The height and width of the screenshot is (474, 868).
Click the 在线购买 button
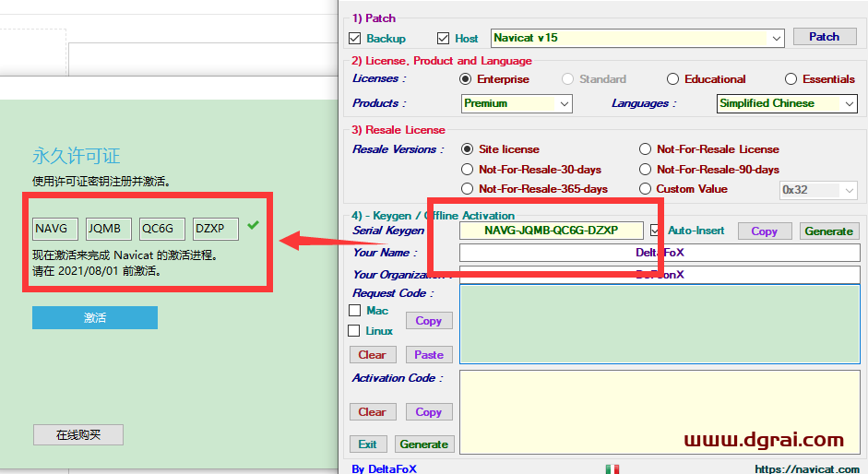[x=77, y=434]
